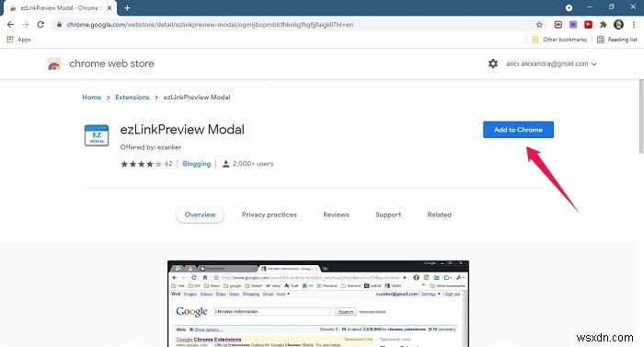The height and width of the screenshot is (347, 644).
Task: Bookmark page with the star icon
Action: click(x=539, y=25)
